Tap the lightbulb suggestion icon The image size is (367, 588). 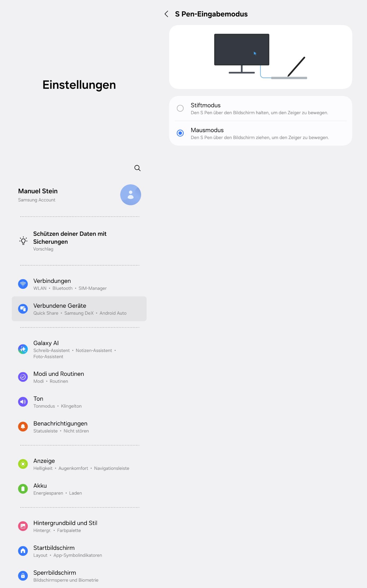click(23, 240)
